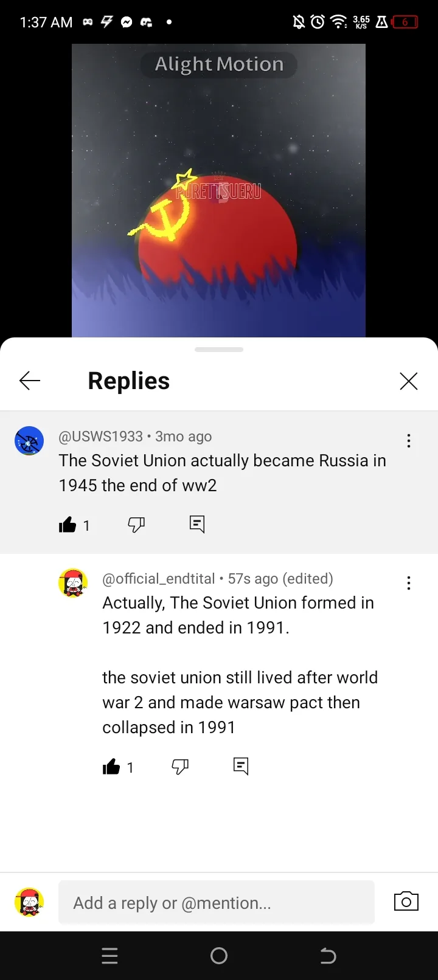The image size is (438, 980).
Task: Focus the Add a reply field
Action: coord(217,902)
